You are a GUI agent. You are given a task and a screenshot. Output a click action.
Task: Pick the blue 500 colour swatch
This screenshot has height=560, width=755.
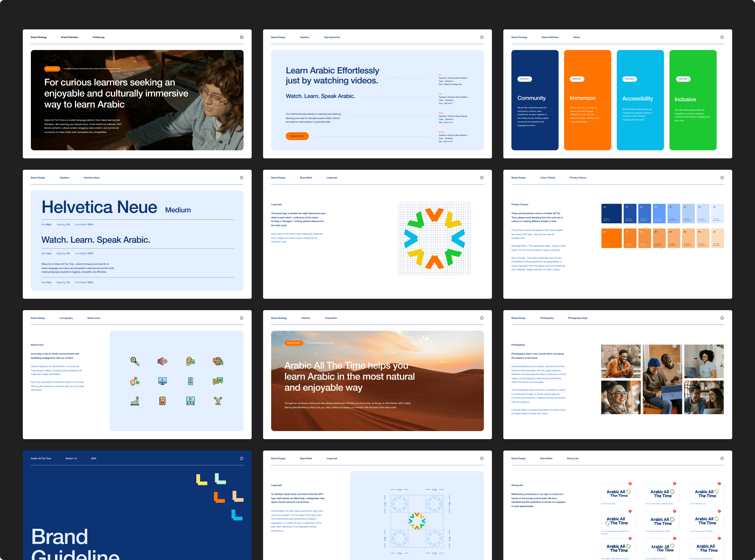point(659,214)
